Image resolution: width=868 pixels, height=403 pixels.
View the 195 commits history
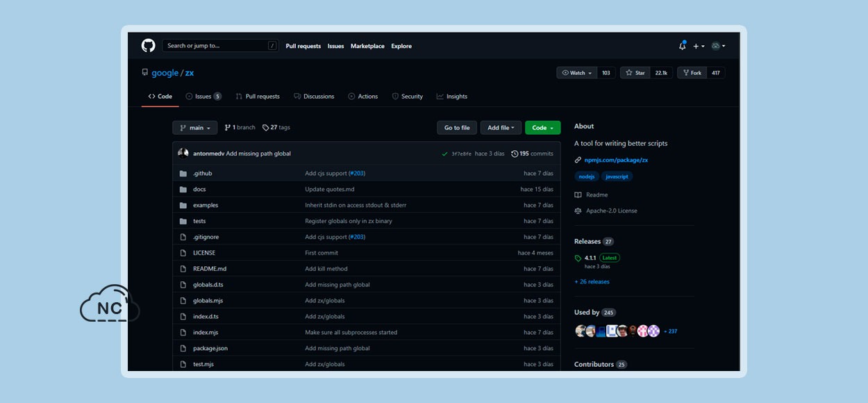pyautogui.click(x=533, y=154)
